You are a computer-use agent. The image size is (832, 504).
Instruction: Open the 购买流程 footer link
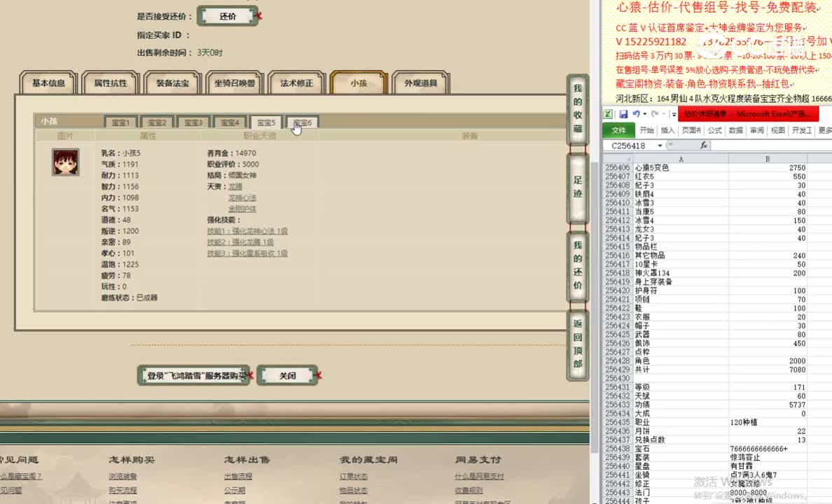(x=123, y=490)
